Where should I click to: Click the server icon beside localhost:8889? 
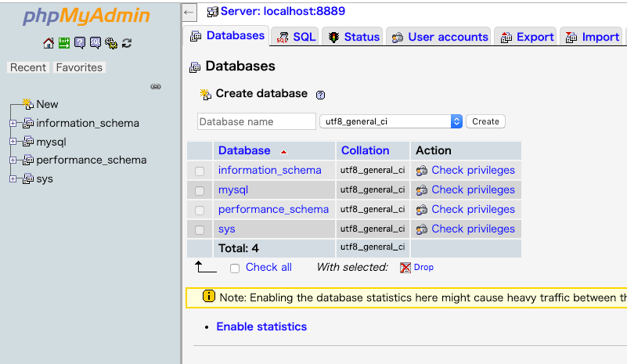212,12
